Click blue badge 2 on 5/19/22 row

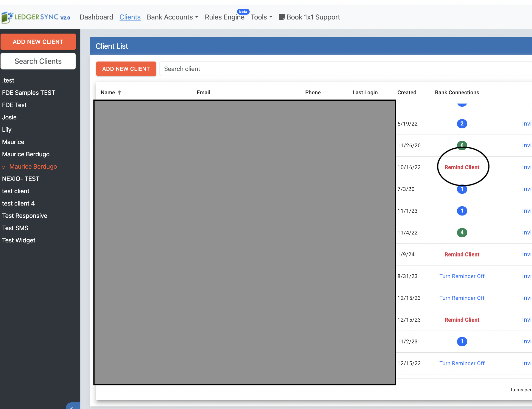coord(462,124)
